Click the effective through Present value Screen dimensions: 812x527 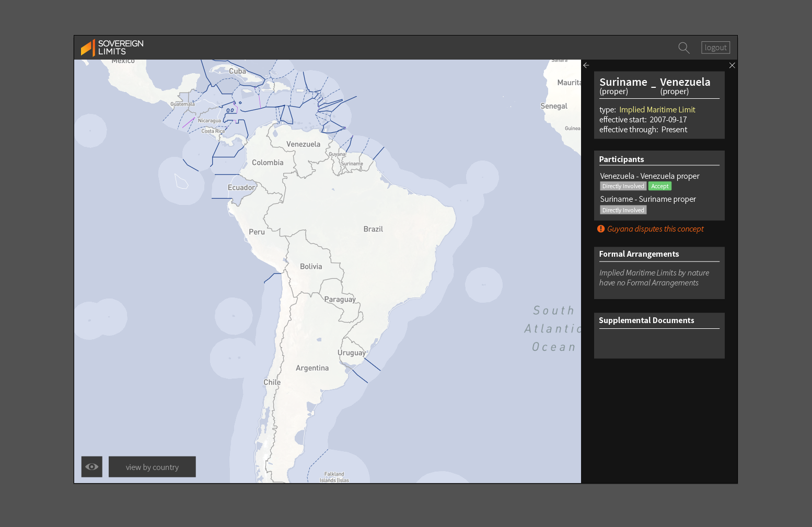coord(674,130)
